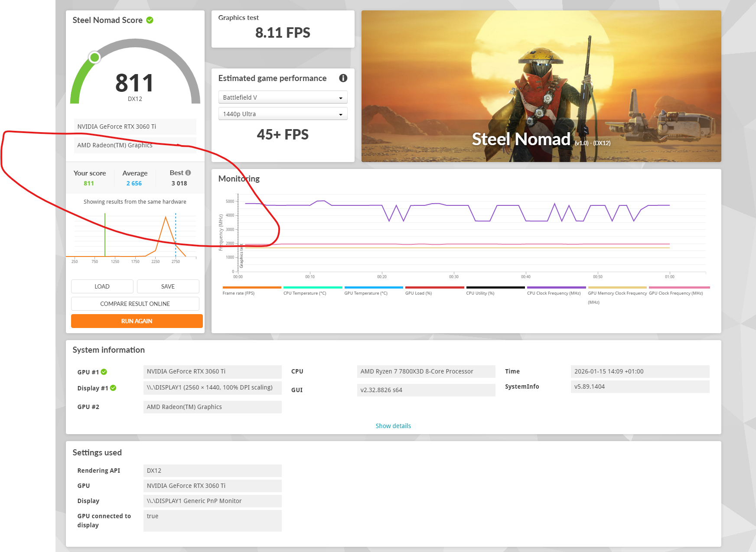
Task: Open the Show details link
Action: point(393,426)
